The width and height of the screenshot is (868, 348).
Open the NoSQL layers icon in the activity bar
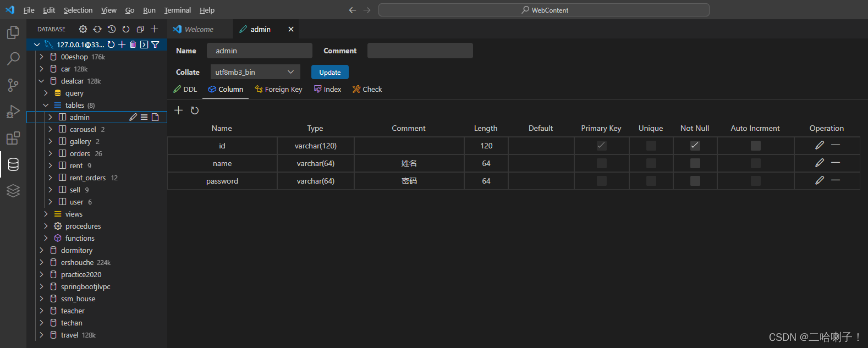pyautogui.click(x=13, y=191)
